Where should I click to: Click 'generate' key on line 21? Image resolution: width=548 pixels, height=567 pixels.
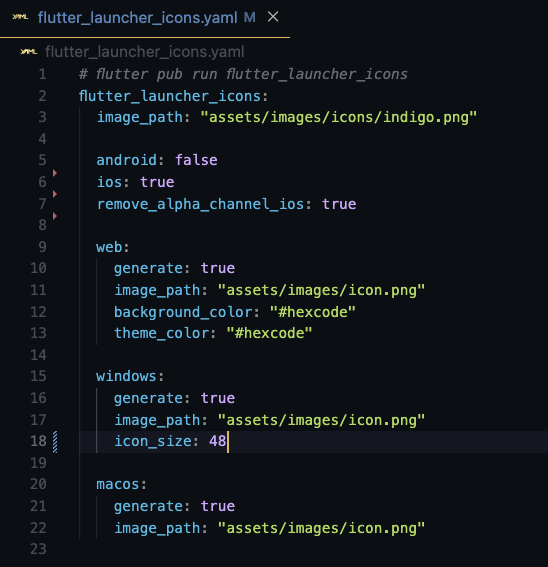point(148,506)
